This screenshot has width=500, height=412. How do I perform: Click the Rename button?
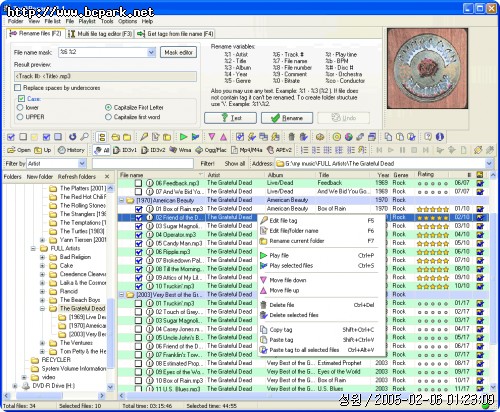point(287,118)
